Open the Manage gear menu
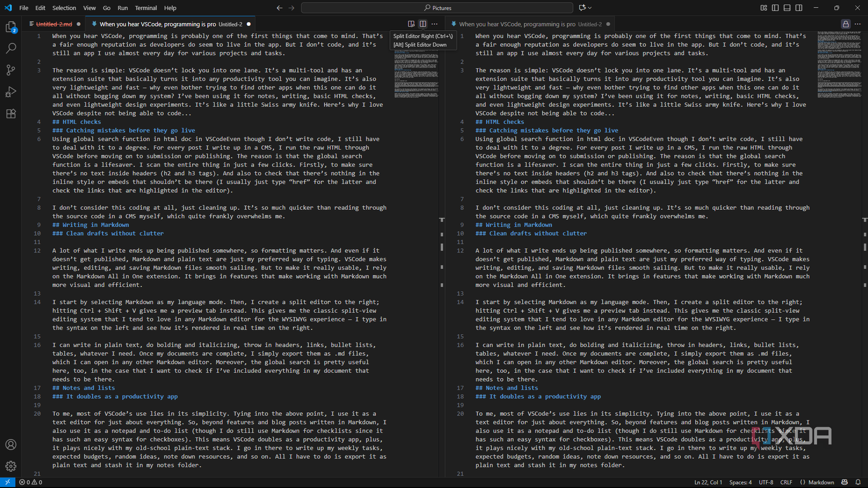 click(10, 466)
